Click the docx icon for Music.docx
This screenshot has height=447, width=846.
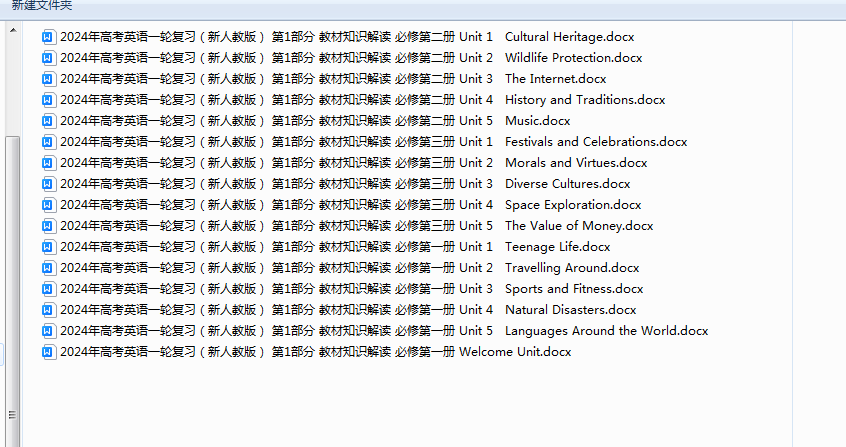48,121
